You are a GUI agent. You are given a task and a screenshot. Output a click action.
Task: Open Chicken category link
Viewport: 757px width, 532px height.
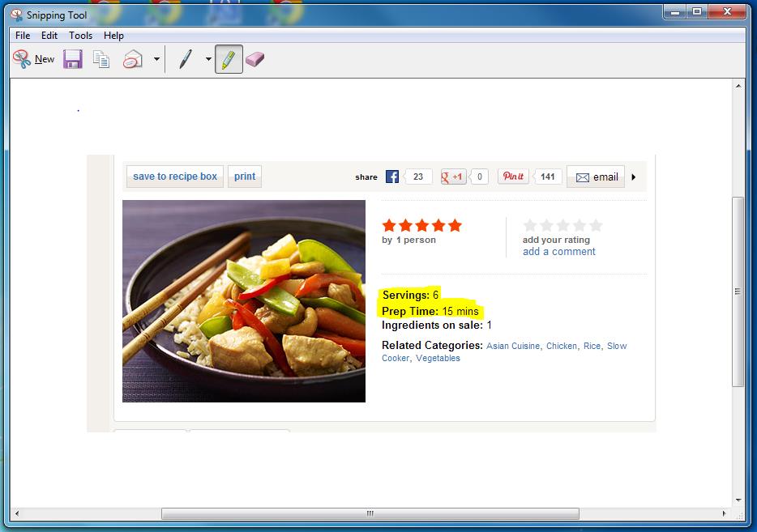pos(562,346)
